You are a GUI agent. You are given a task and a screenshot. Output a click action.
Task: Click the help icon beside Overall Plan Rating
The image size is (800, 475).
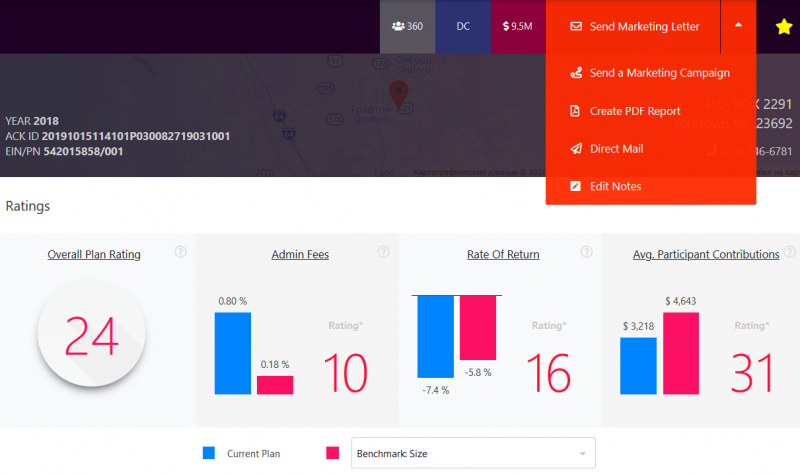point(180,252)
